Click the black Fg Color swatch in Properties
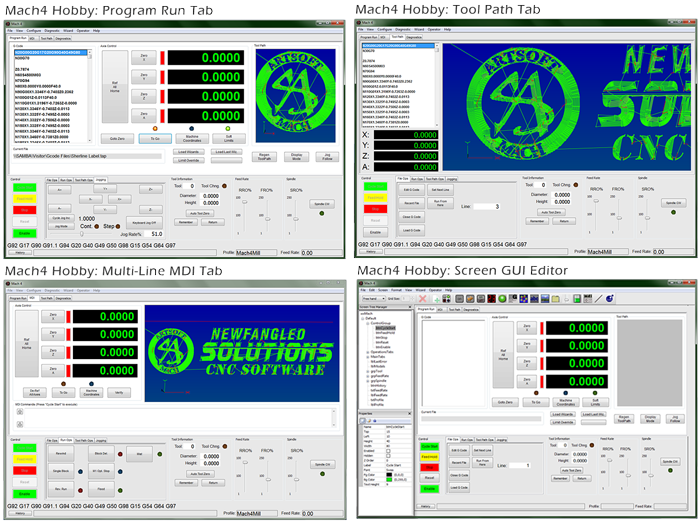700x525 pixels. [x=389, y=475]
